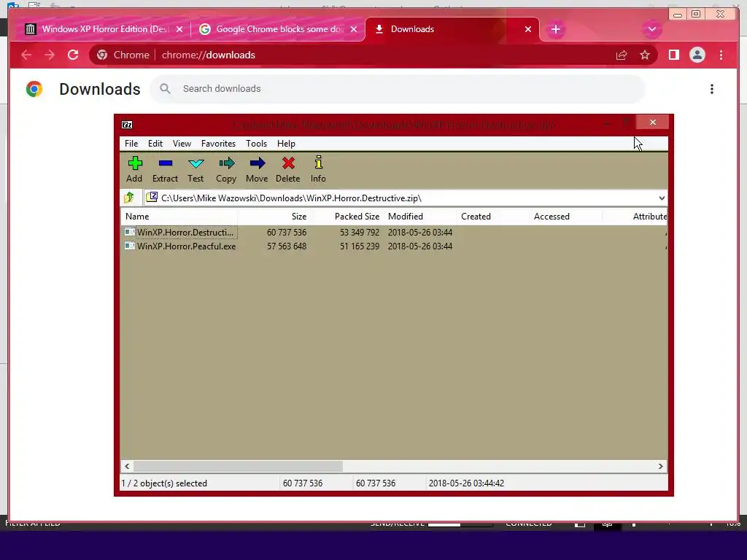747x560 pixels.
Task: Go up one folder level in 7-Zip
Action: pyautogui.click(x=129, y=198)
